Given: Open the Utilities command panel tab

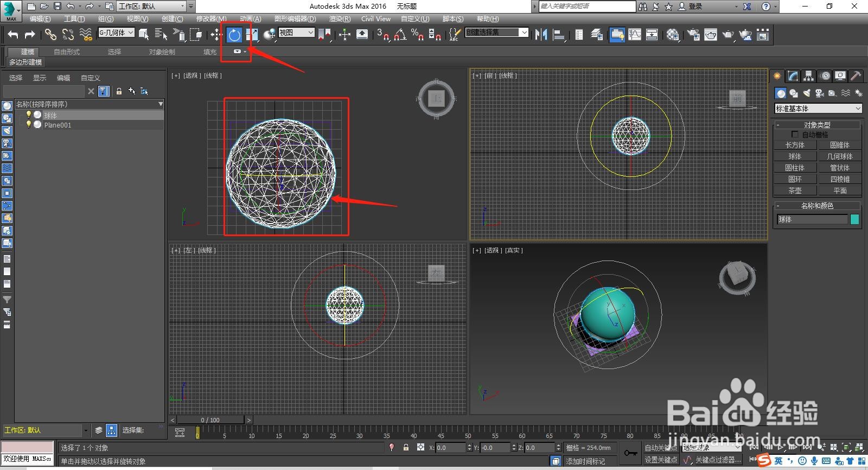Looking at the screenshot, I should click(856, 76).
